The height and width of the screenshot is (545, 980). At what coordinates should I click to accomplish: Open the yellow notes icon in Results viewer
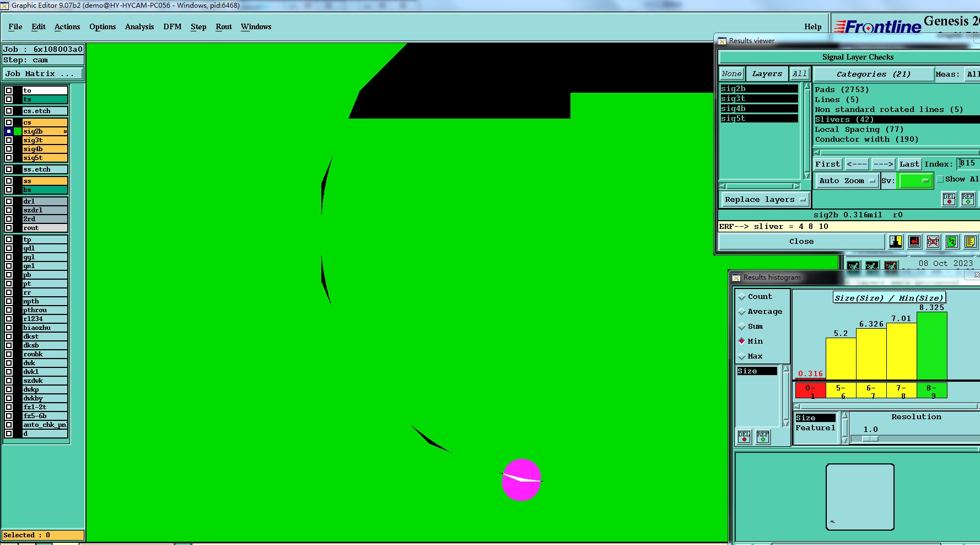(970, 241)
